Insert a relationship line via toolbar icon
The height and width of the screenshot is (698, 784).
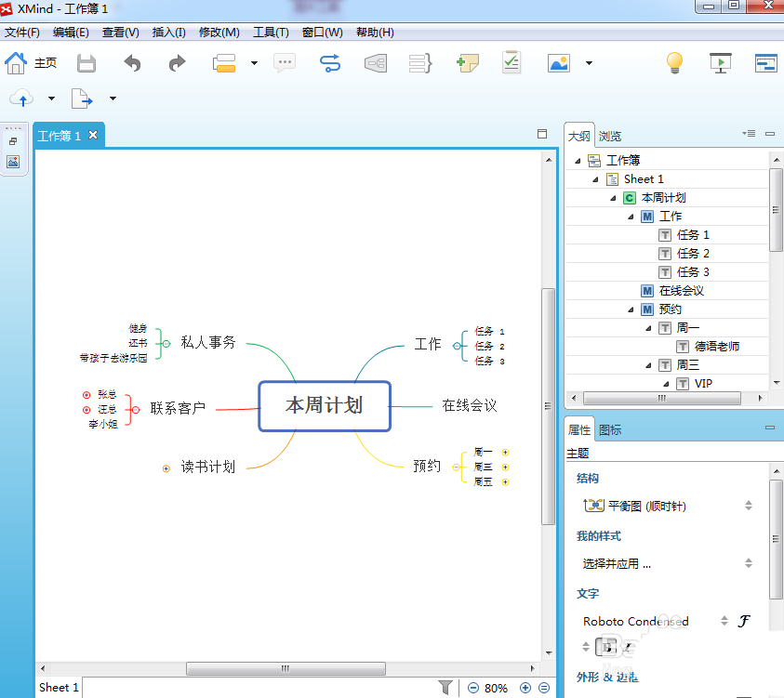click(329, 63)
